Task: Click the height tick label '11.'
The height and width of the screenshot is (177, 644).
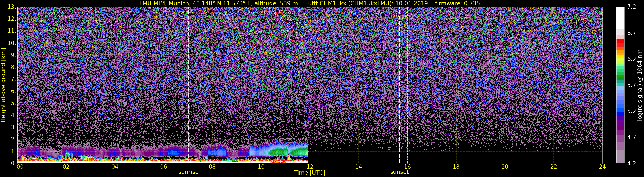Action: (x=12, y=31)
